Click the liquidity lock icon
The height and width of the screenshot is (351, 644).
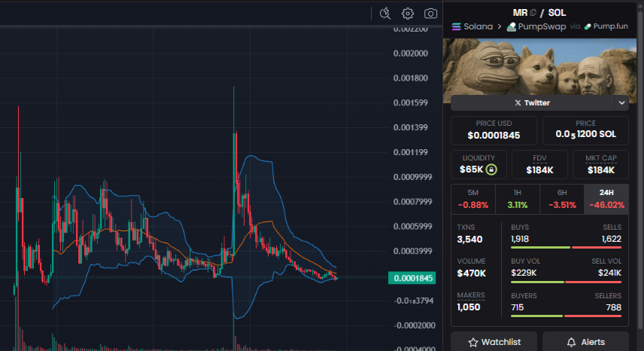pyautogui.click(x=491, y=169)
